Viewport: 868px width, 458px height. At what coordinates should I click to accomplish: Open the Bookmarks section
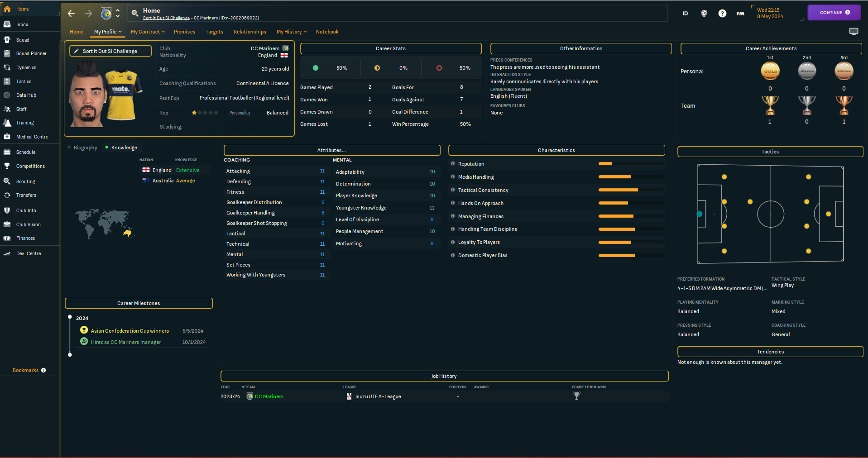(26, 370)
